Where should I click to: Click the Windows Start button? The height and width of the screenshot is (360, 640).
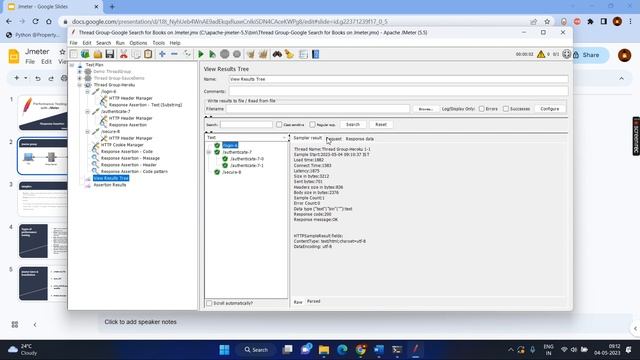tap(224, 350)
